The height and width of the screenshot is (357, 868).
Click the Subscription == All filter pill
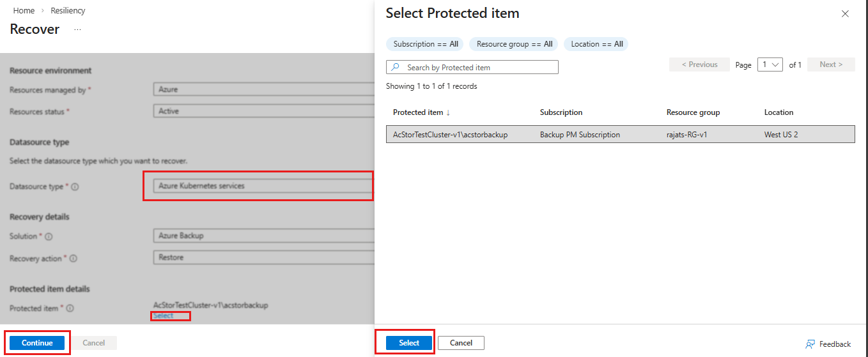426,44
